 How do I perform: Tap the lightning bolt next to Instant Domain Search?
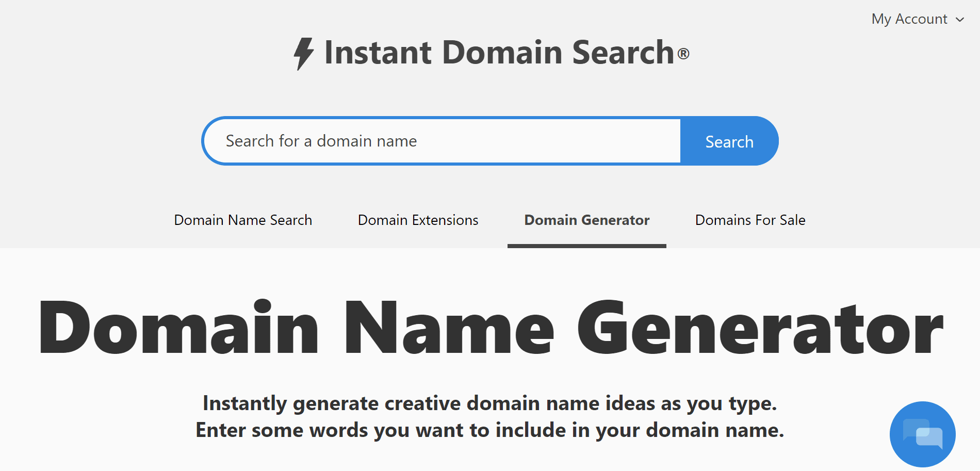coord(304,53)
